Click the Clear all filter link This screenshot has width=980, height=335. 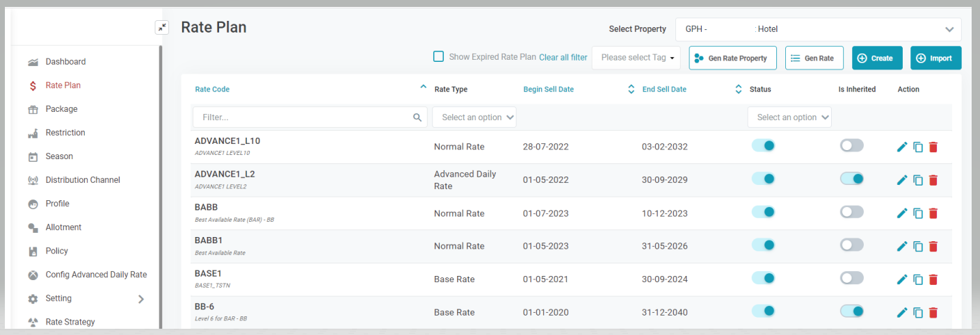point(563,58)
